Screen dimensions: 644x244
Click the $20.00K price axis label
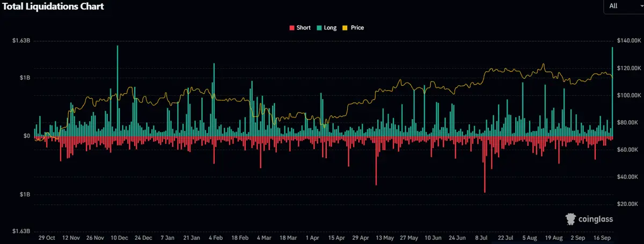click(628, 204)
